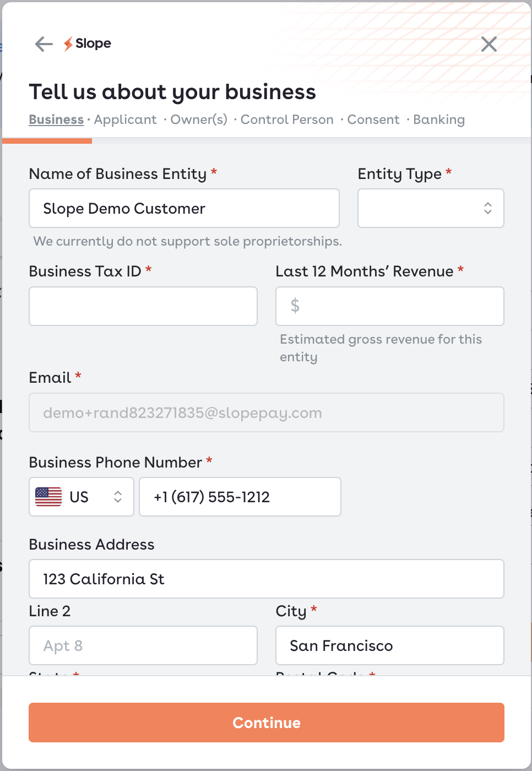Select the Banking step
Viewport: 532px width, 771px height.
point(439,120)
